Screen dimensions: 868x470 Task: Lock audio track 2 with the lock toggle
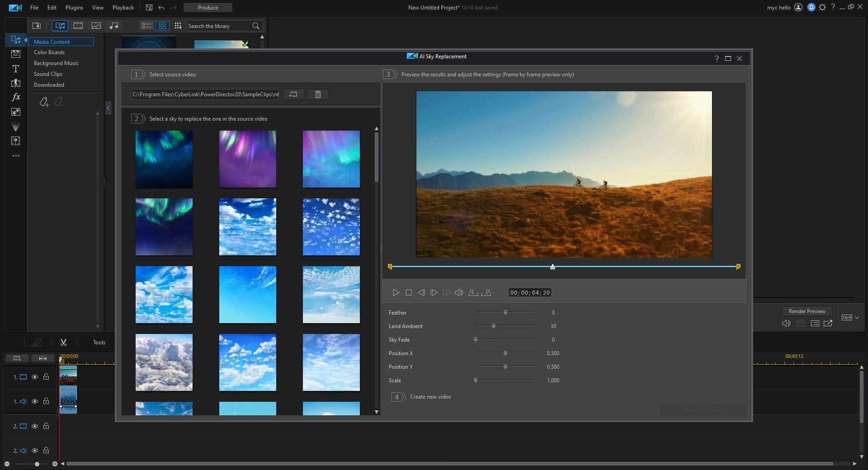46,451
